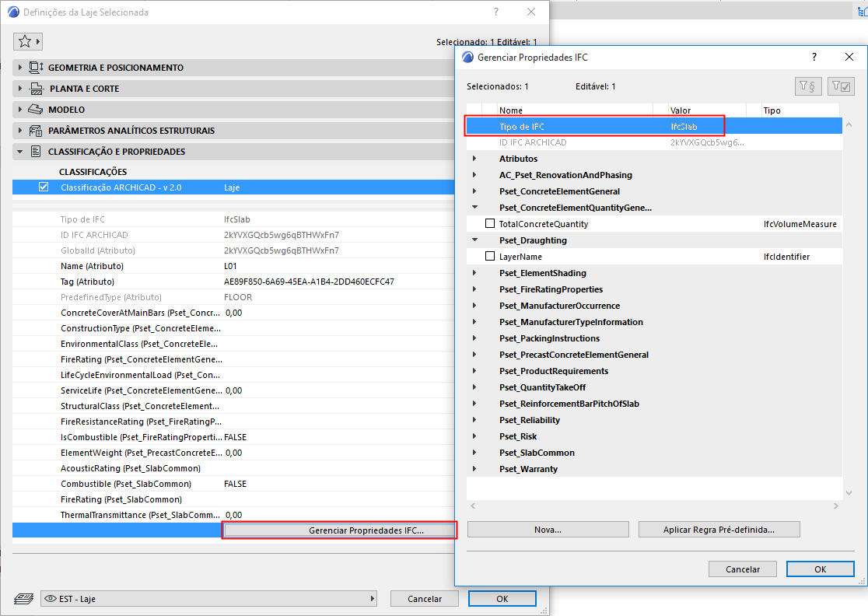Click ID IFC ARCHICAD row in IFC dialog
The width and height of the screenshot is (868, 616).
pyautogui.click(x=654, y=142)
